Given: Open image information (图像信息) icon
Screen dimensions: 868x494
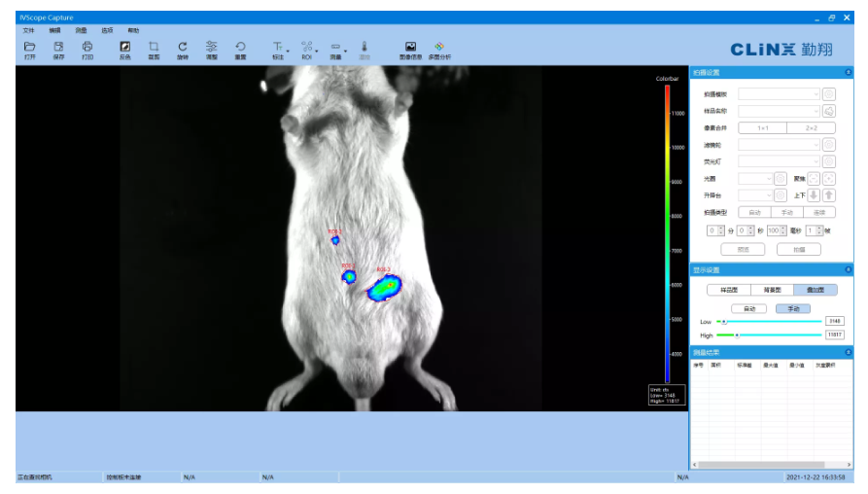Looking at the screenshot, I should 410,50.
